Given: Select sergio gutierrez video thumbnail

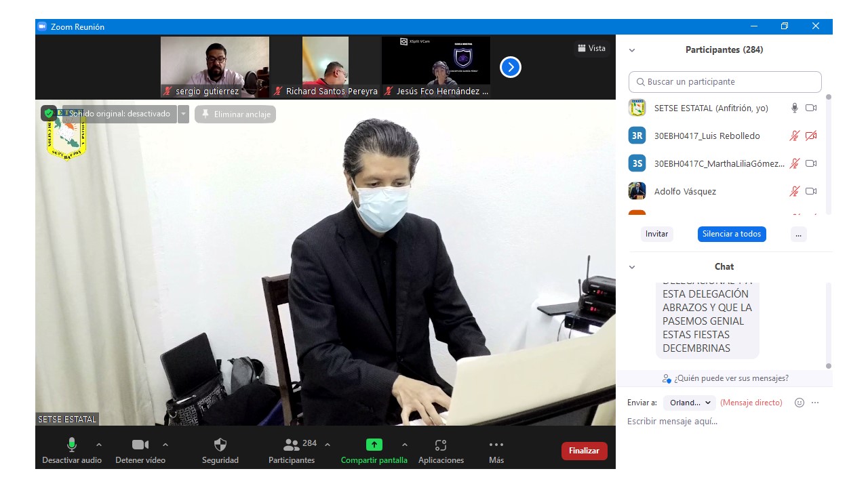Looking at the screenshot, I should coord(215,67).
